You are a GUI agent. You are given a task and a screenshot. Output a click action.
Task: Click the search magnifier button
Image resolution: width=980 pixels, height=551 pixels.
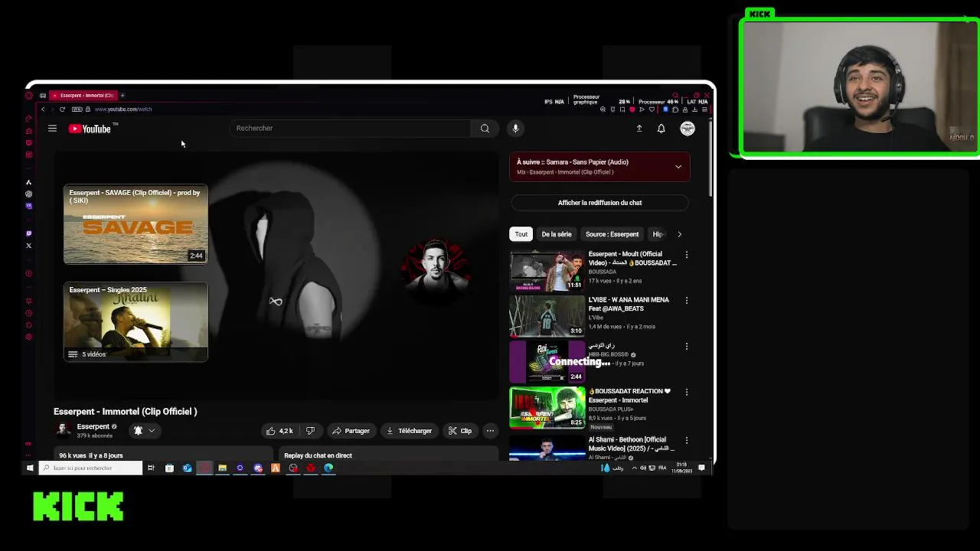tap(485, 129)
